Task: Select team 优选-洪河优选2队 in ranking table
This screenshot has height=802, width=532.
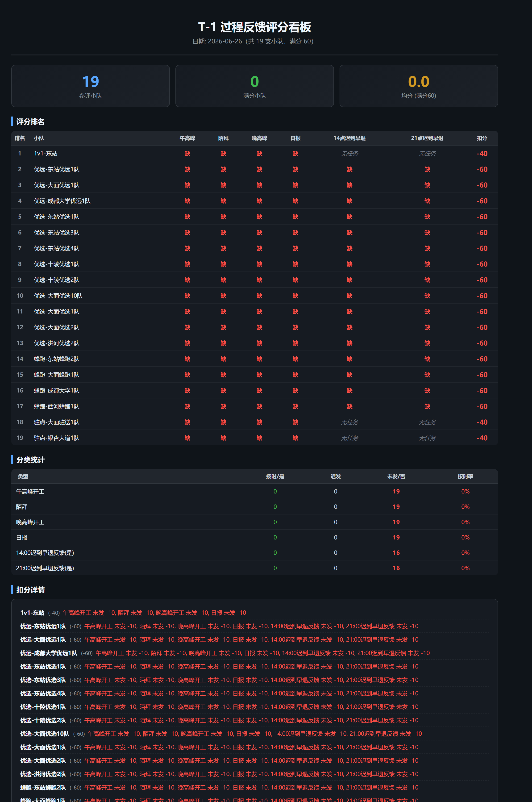Action: point(57,343)
